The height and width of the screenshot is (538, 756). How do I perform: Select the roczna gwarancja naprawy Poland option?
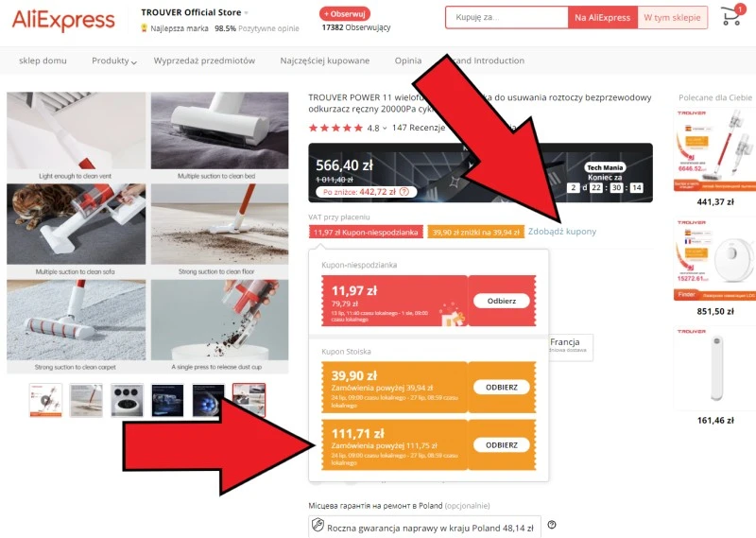424,526
